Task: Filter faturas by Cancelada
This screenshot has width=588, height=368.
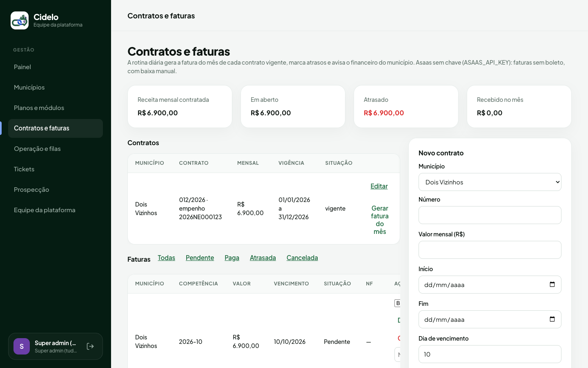Action: [x=302, y=258]
